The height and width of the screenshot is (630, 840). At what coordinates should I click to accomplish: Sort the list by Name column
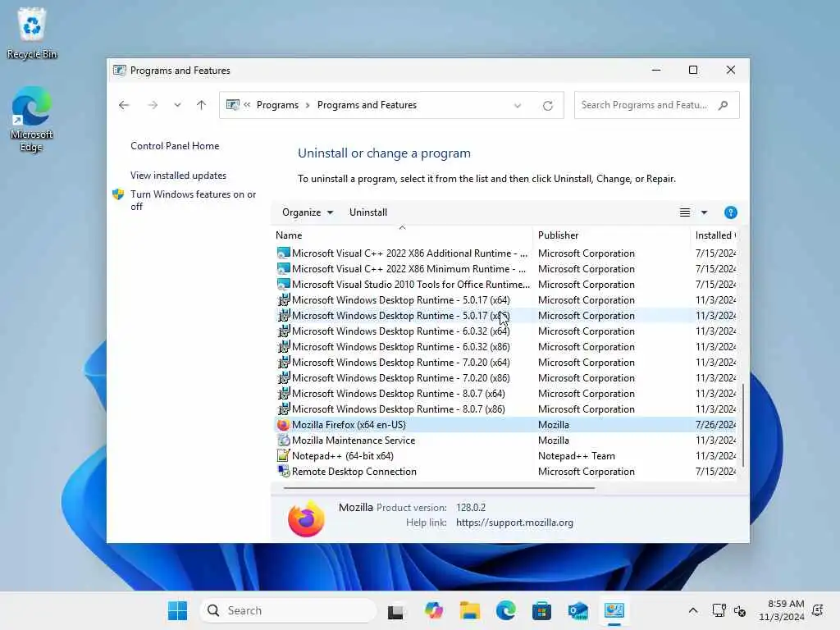pyautogui.click(x=402, y=235)
